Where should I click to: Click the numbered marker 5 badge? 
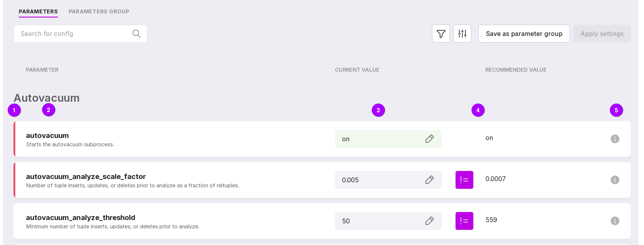616,110
